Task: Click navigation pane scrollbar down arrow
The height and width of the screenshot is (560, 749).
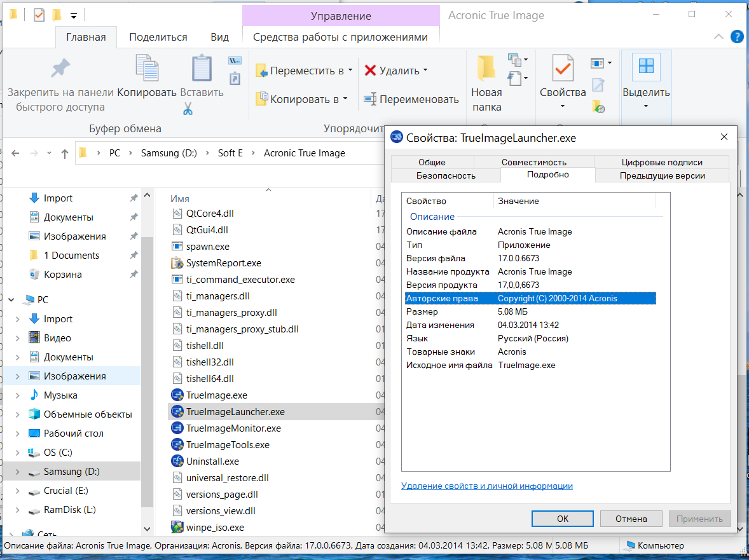Action: (147, 528)
